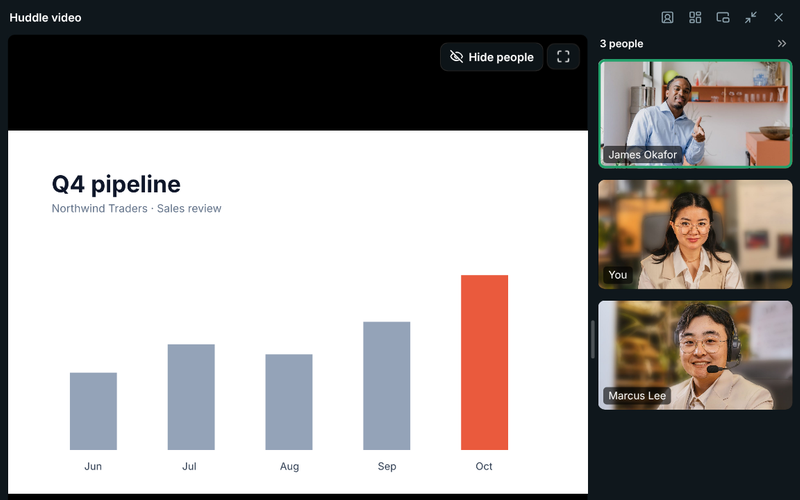Click Northwind Traders · Sales review subtitle
The height and width of the screenshot is (500, 800).
136,208
